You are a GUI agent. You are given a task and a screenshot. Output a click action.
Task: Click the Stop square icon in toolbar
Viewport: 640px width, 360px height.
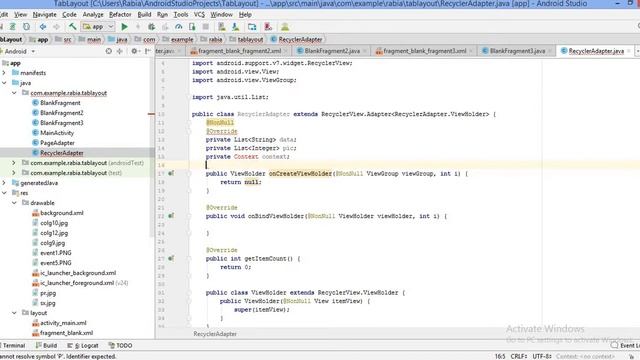point(205,27)
